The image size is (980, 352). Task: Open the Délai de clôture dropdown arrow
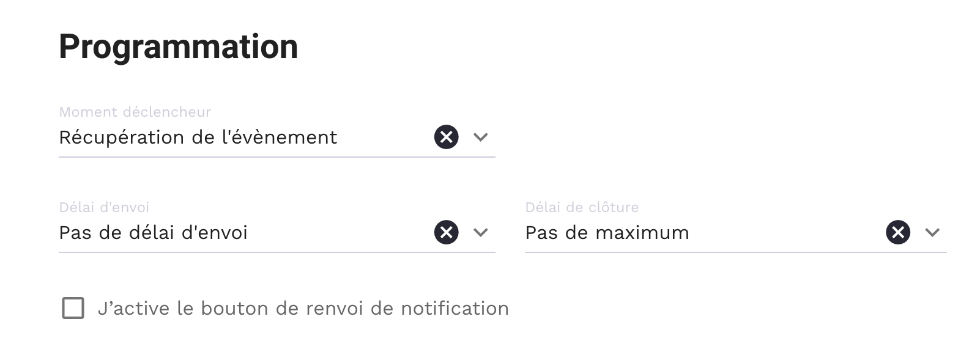click(x=932, y=232)
